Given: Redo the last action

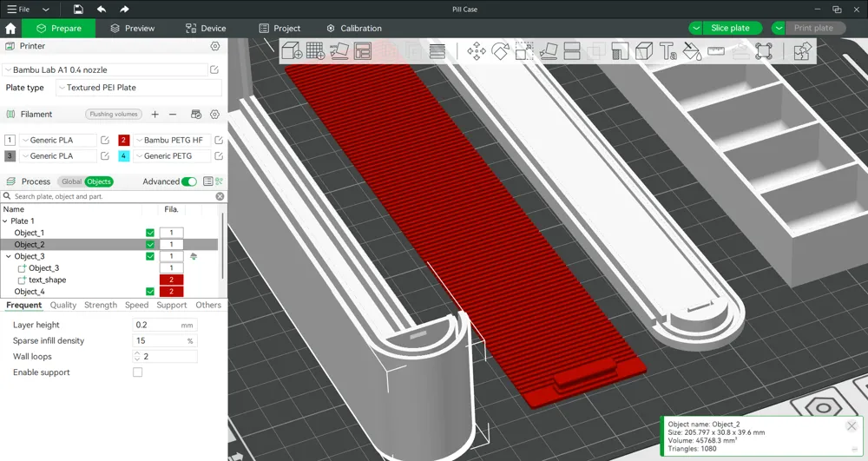Looking at the screenshot, I should 124,9.
